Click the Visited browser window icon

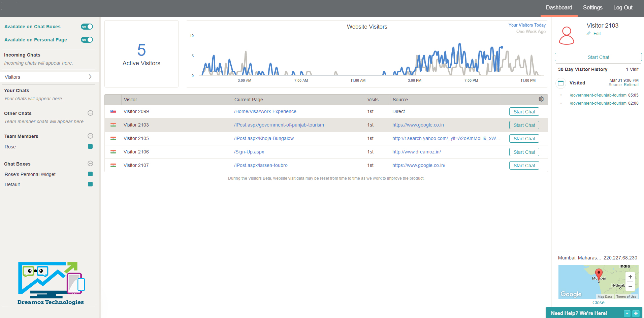(x=561, y=83)
